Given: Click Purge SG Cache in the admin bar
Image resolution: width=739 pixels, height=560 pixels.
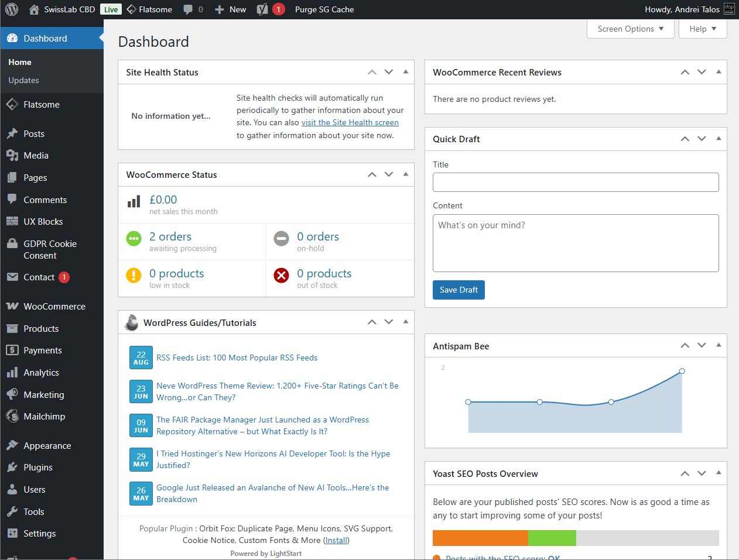Looking at the screenshot, I should [324, 9].
